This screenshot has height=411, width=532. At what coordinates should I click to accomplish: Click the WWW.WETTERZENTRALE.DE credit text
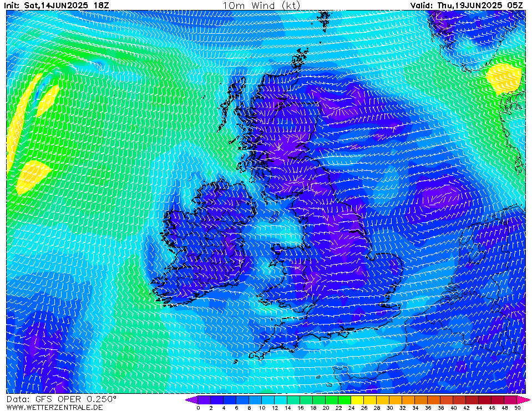coord(54,407)
